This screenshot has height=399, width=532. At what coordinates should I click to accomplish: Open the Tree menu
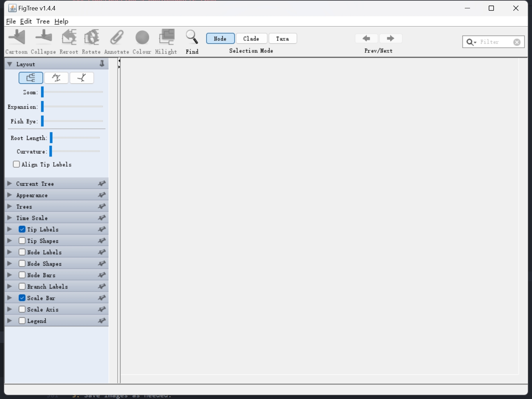pyautogui.click(x=43, y=21)
